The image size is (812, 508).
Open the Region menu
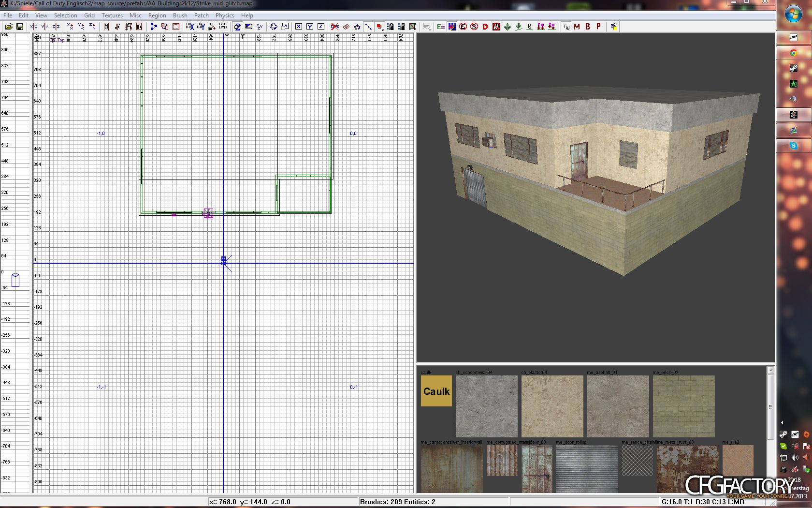[157, 15]
